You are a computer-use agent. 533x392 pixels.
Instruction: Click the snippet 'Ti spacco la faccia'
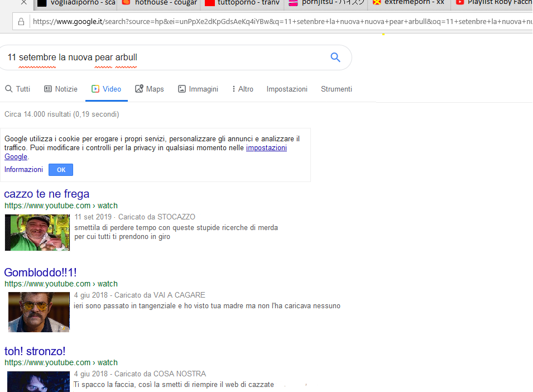[174, 385]
